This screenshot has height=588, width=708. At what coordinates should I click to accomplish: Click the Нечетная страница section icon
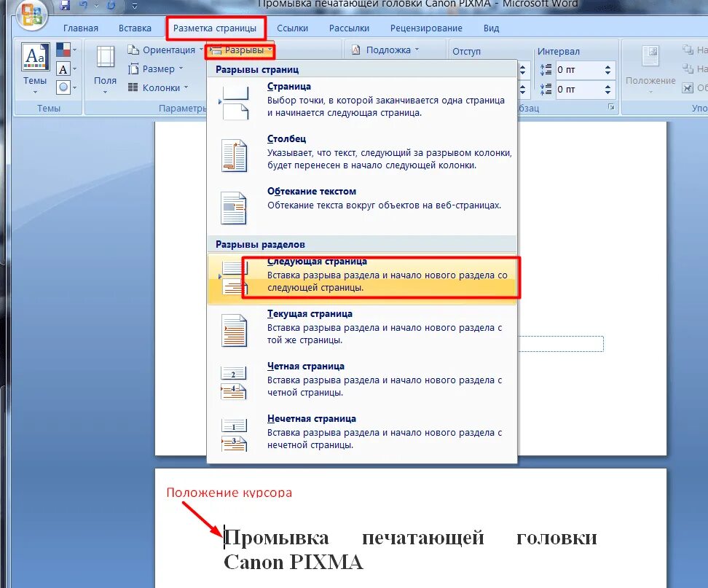(x=234, y=436)
